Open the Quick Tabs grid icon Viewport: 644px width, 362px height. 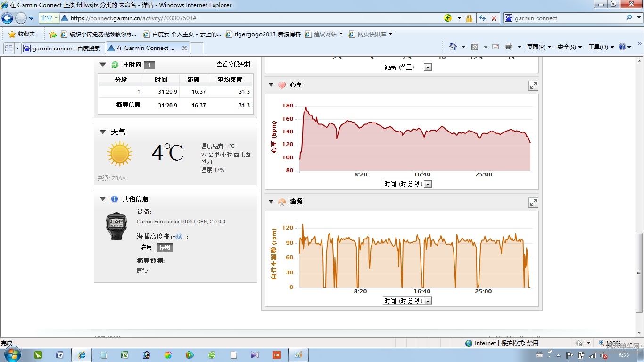coord(8,48)
